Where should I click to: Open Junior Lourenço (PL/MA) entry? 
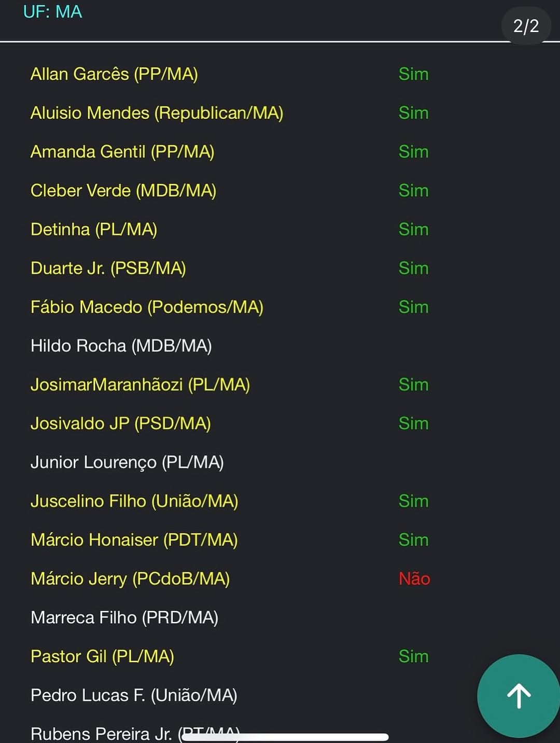click(x=127, y=462)
